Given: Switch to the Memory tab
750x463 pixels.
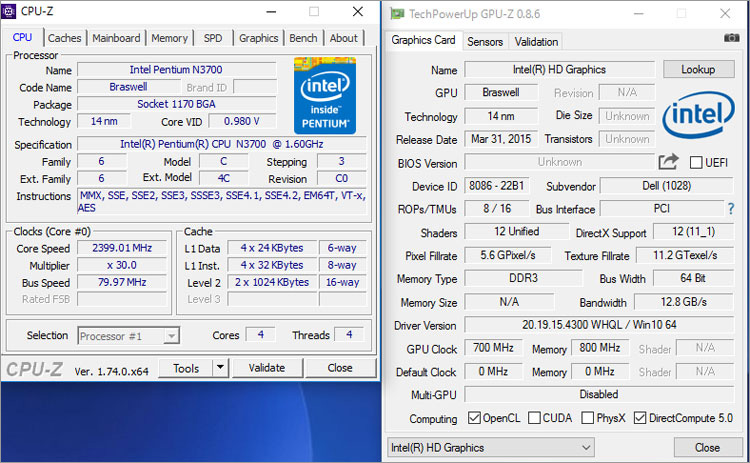Looking at the screenshot, I should tap(169, 38).
